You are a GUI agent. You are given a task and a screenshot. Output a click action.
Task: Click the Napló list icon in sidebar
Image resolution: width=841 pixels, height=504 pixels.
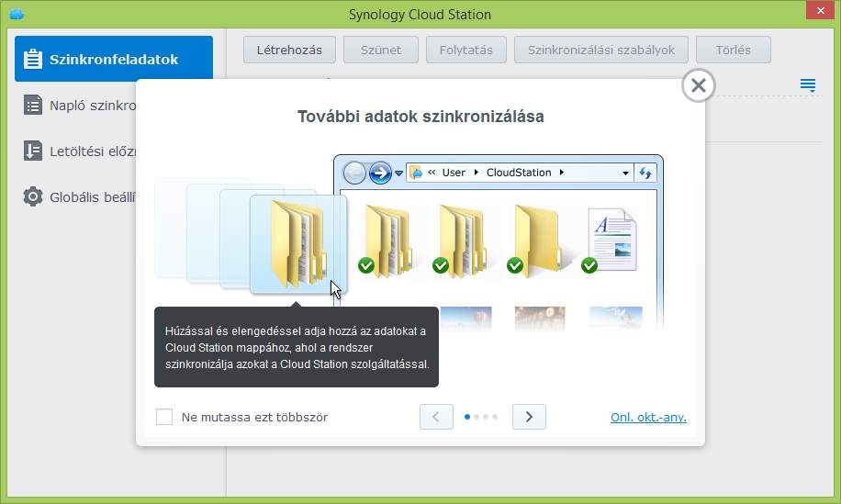tap(33, 105)
